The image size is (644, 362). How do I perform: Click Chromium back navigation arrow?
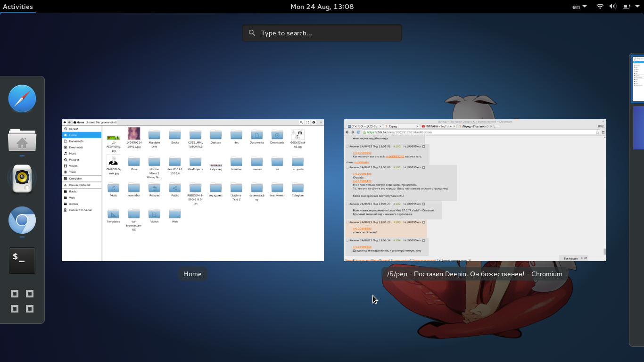pos(347,132)
